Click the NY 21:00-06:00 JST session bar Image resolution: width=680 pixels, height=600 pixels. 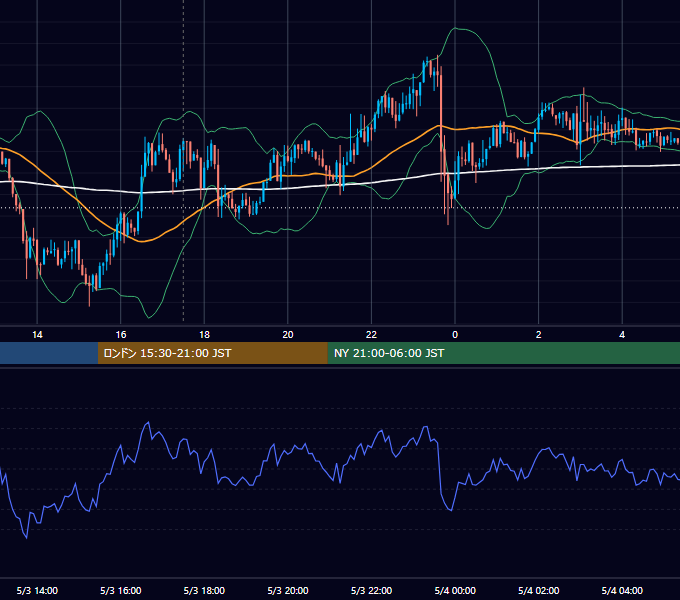503,353
